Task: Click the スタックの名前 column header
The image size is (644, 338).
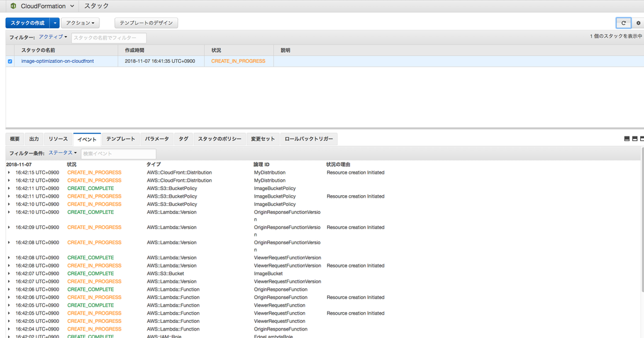Action: click(x=66, y=50)
